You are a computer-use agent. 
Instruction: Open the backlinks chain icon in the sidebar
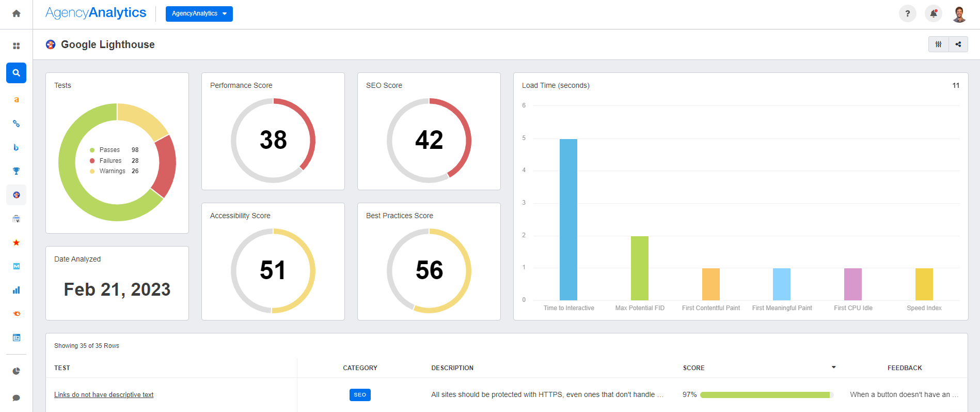[17, 124]
